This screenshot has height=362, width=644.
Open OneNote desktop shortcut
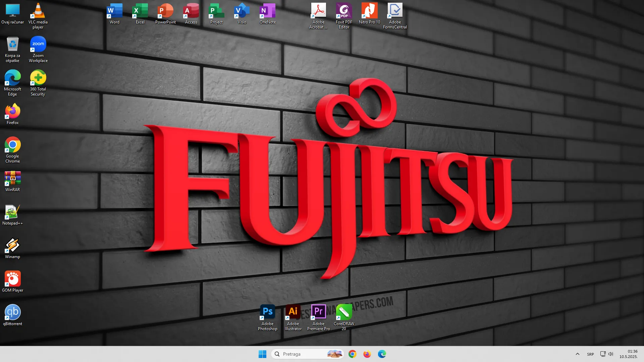click(x=267, y=13)
